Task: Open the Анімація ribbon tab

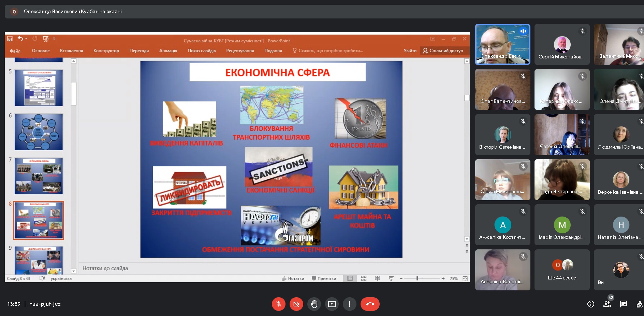Action: coord(168,51)
